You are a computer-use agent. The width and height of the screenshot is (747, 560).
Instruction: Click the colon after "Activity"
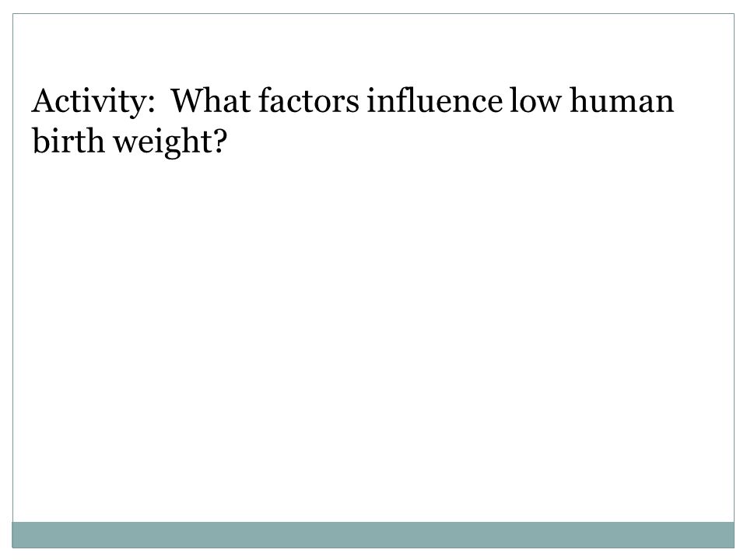pos(151,107)
